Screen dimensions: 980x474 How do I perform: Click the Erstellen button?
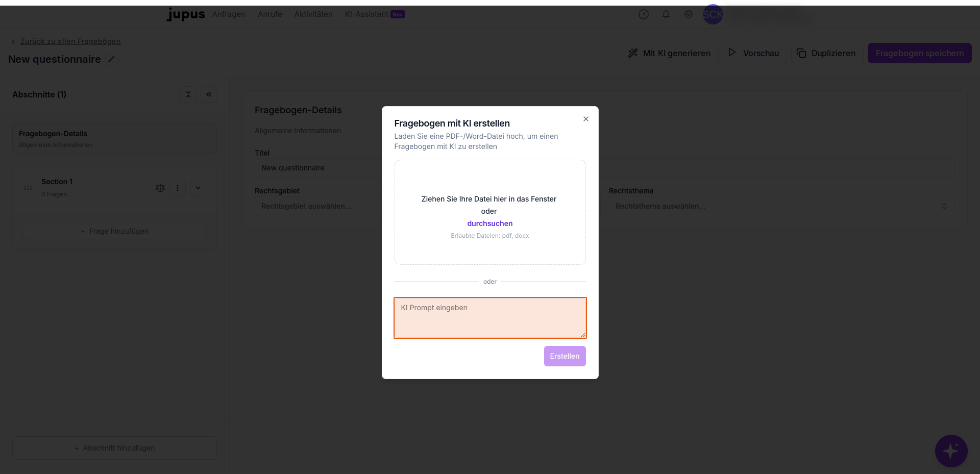[x=565, y=356]
